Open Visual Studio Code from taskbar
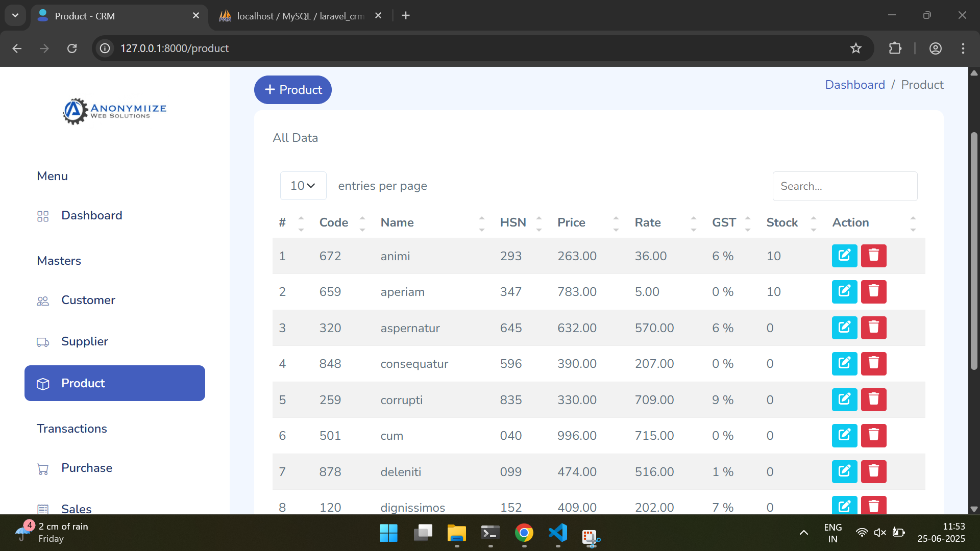Screen dimensions: 980x551 tap(557, 533)
